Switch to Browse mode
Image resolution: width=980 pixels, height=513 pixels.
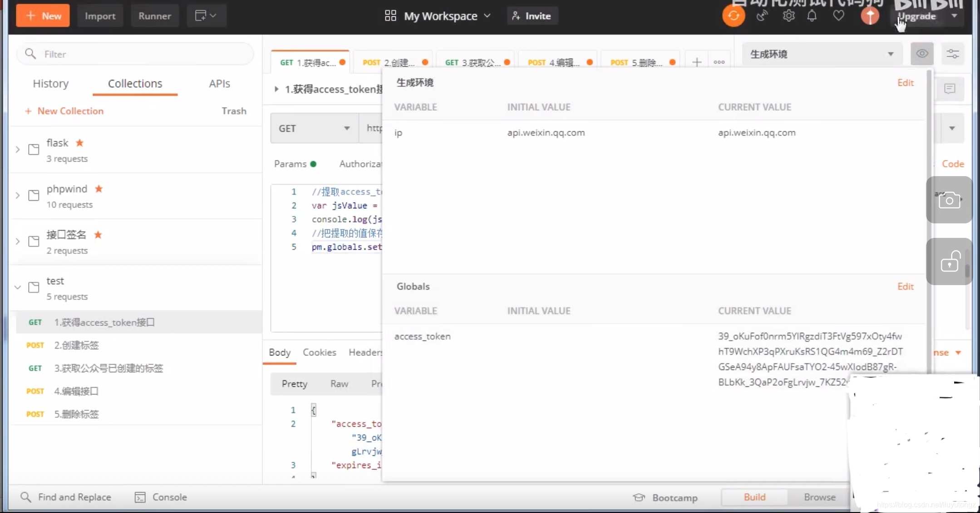click(x=819, y=497)
